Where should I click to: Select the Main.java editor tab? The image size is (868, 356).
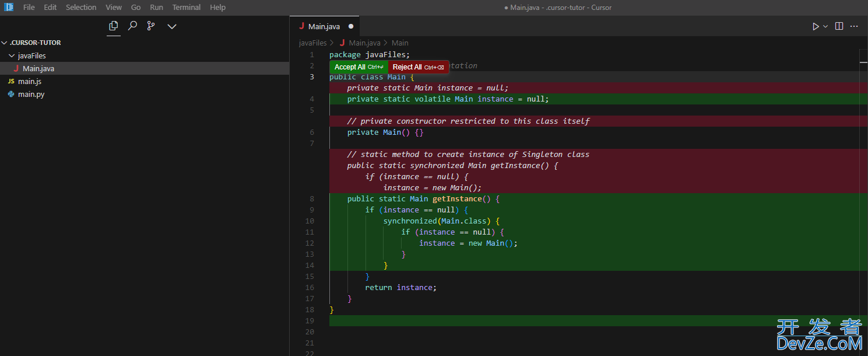tap(325, 26)
